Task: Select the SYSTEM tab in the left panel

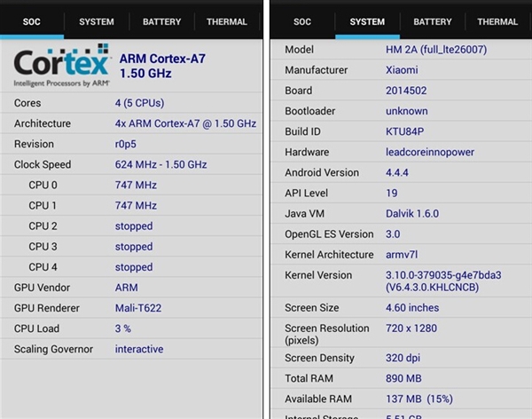Action: [x=97, y=21]
